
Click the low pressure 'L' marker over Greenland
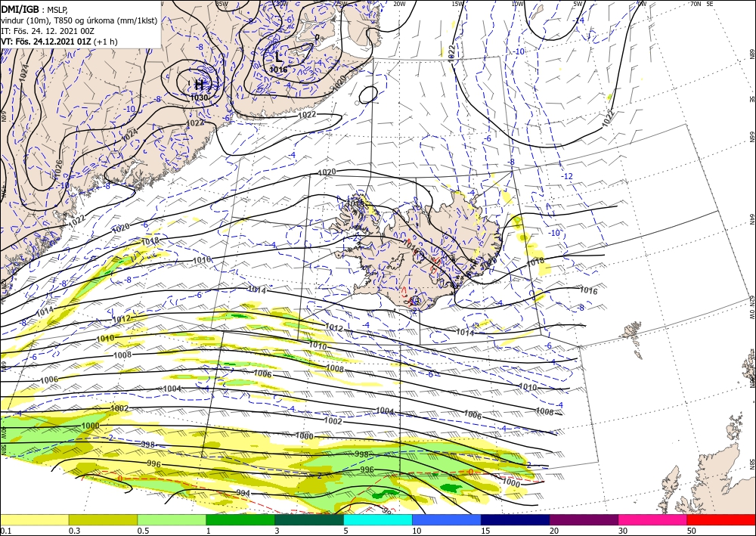pos(279,58)
